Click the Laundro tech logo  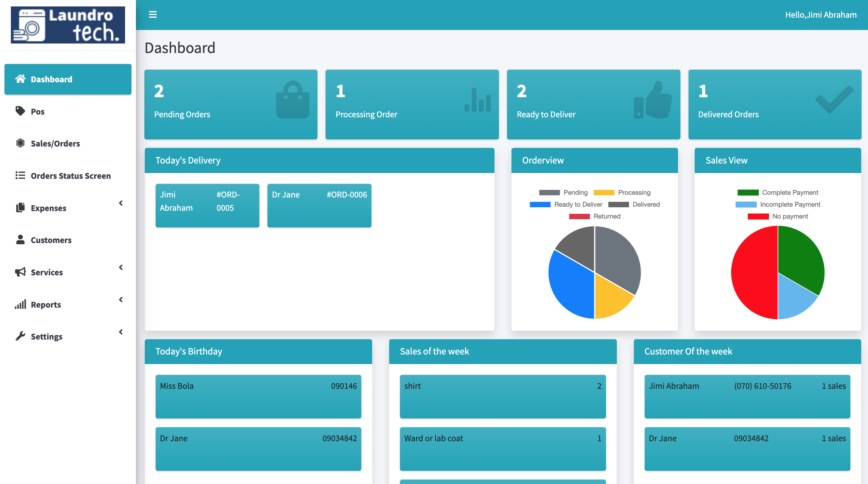(68, 25)
